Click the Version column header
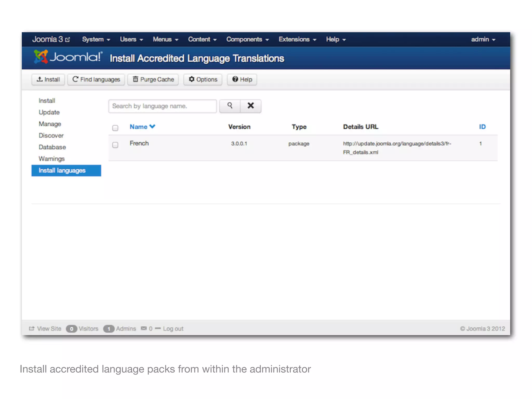532x399 pixels. tap(239, 127)
